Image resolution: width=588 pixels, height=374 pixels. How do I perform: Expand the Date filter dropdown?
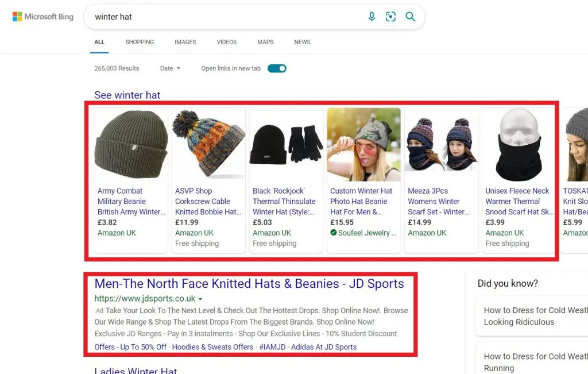[x=170, y=68]
